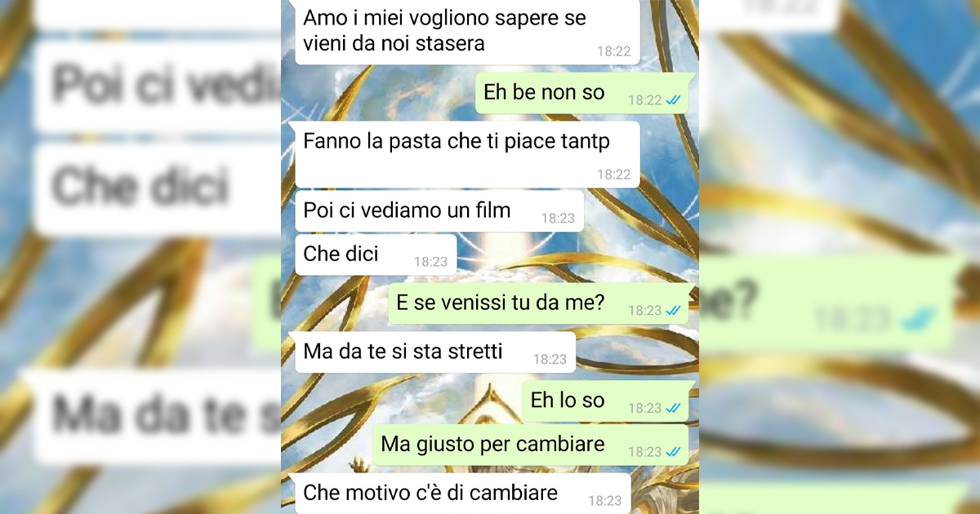
Task: Tap read ticks on 'Ma giusto per cambiare'
Action: pyautogui.click(x=675, y=451)
